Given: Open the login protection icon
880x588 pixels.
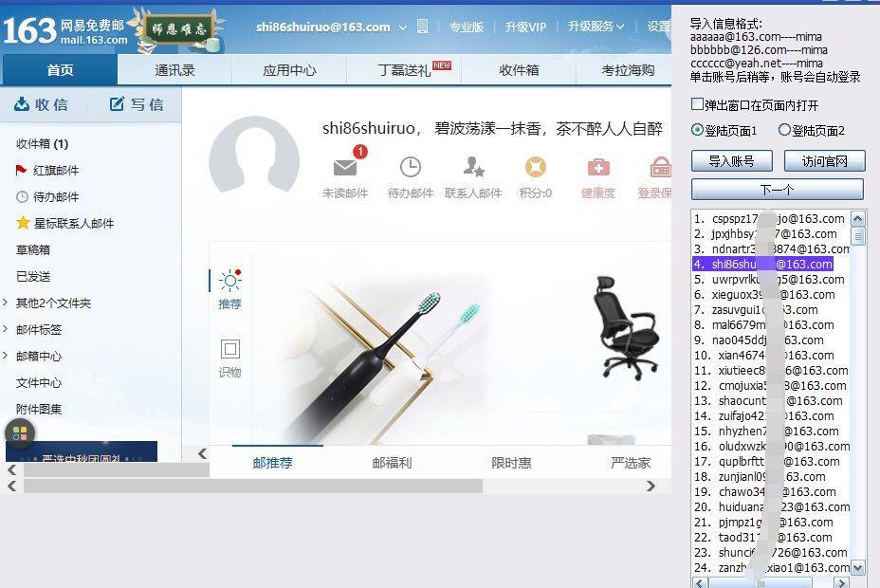Looking at the screenshot, I should [x=660, y=167].
